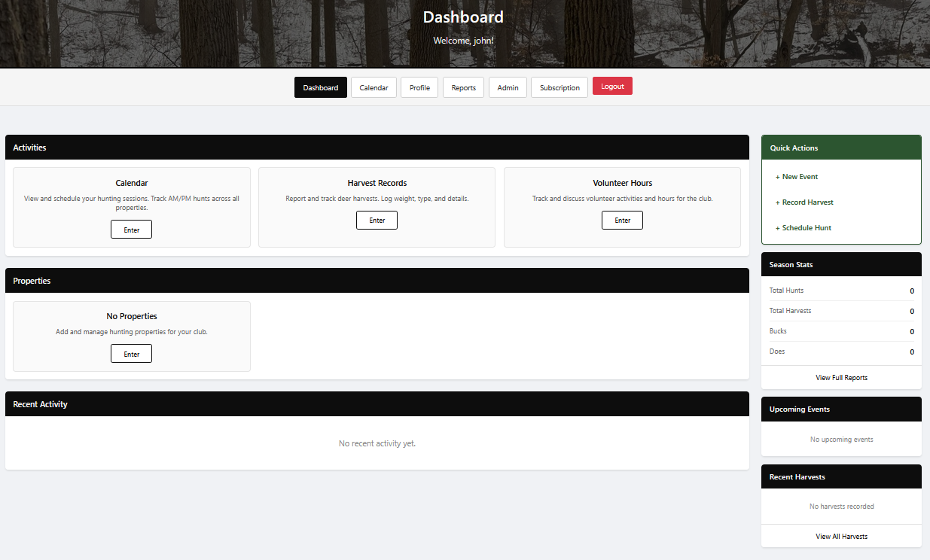Enter the Calendar activity card
This screenshot has height=560, width=930.
[x=131, y=229]
